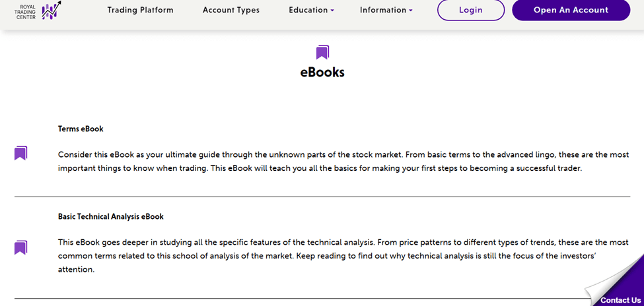Image resolution: width=644 pixels, height=306 pixels.
Task: Open the Basic Technical Analysis eBook title
Action: point(111,216)
